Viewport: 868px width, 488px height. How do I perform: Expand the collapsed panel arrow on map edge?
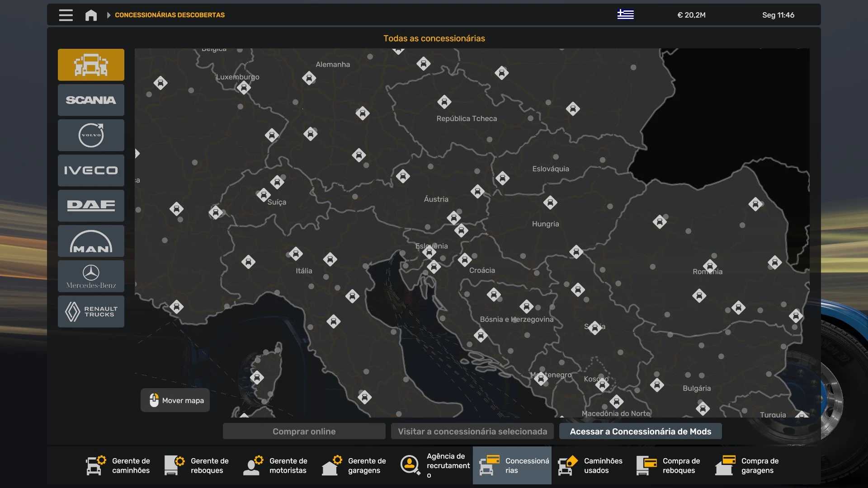[137, 154]
